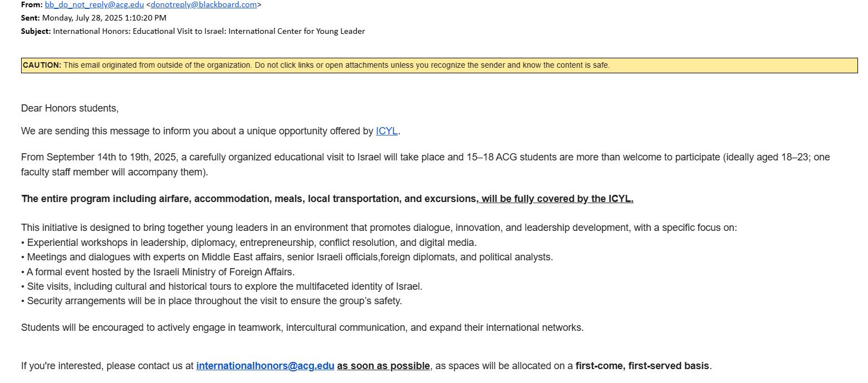Click the Sent date and time

[104, 18]
